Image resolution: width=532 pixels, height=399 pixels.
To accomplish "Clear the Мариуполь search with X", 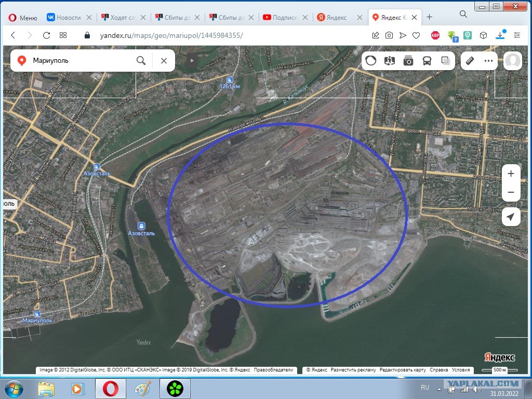I will [x=164, y=61].
